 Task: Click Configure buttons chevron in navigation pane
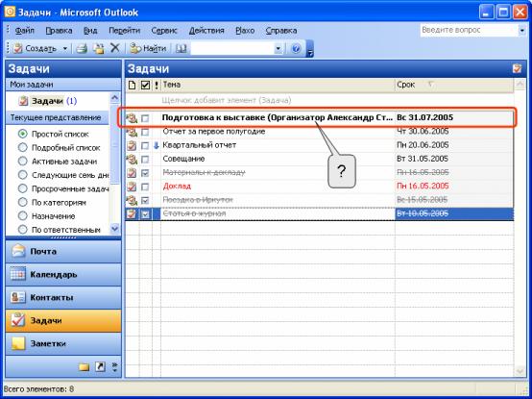pyautogui.click(x=114, y=366)
